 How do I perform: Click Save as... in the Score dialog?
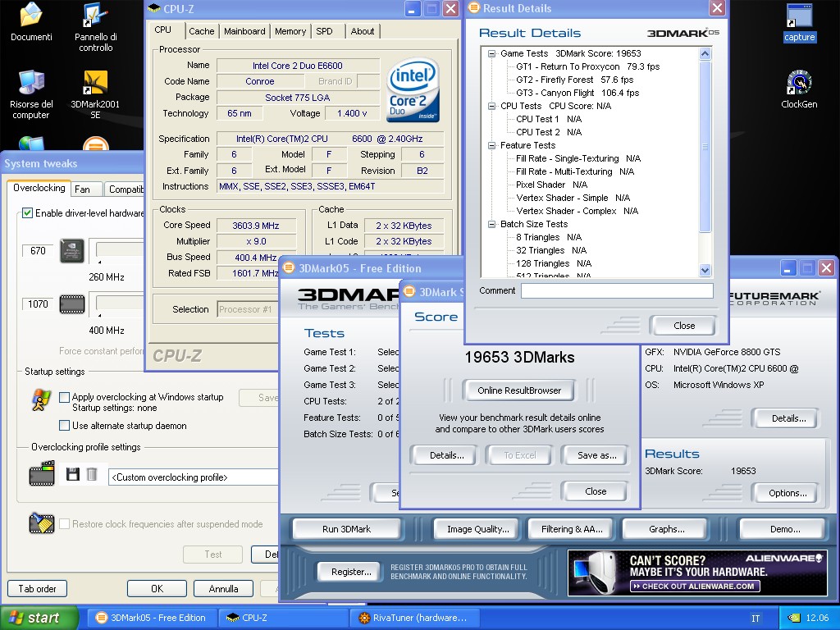(597, 455)
